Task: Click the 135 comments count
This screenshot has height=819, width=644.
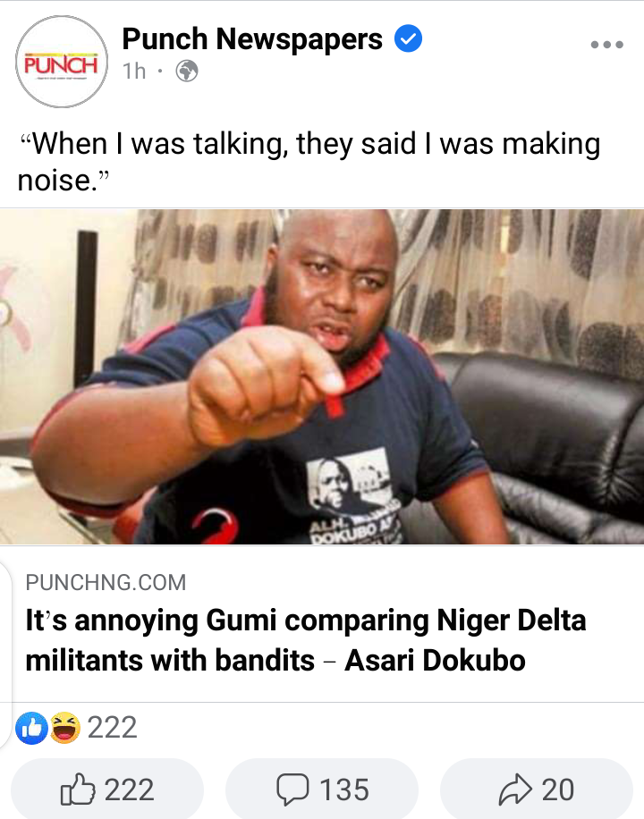Action: point(344,789)
